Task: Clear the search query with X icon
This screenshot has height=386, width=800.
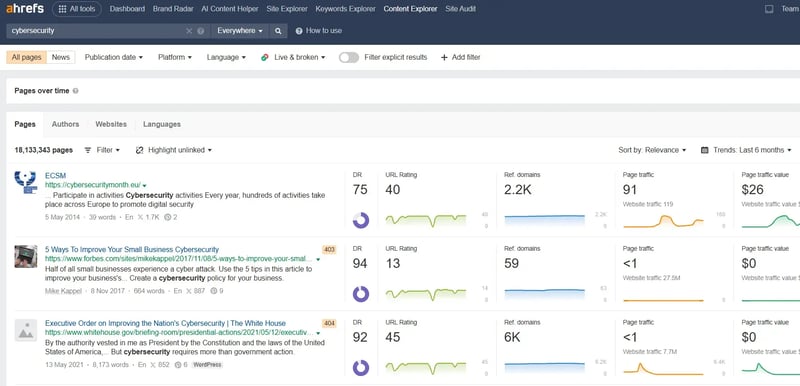Action: tap(189, 31)
